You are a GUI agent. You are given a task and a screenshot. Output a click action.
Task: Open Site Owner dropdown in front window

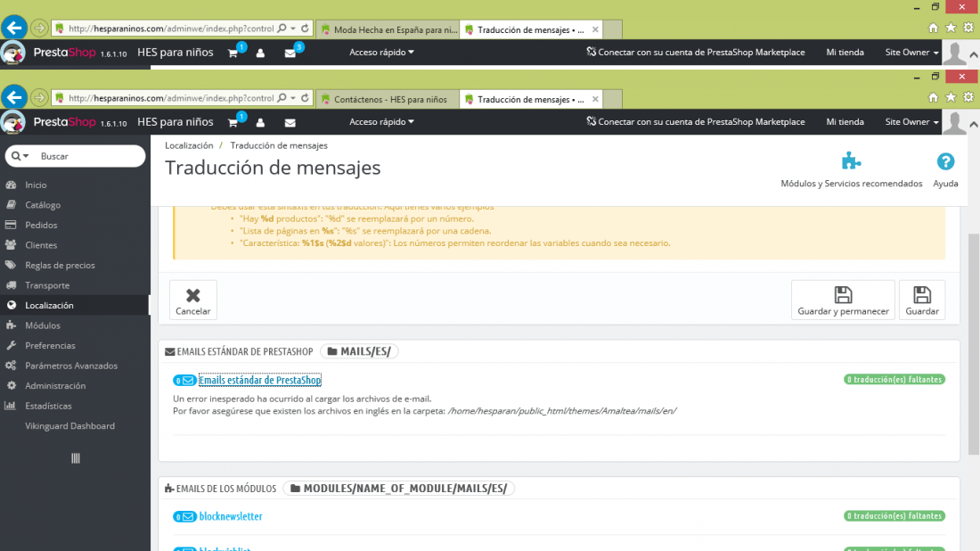click(912, 122)
